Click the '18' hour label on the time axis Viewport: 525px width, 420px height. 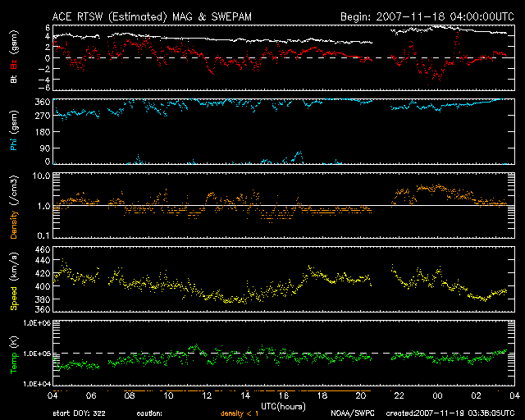tap(322, 396)
